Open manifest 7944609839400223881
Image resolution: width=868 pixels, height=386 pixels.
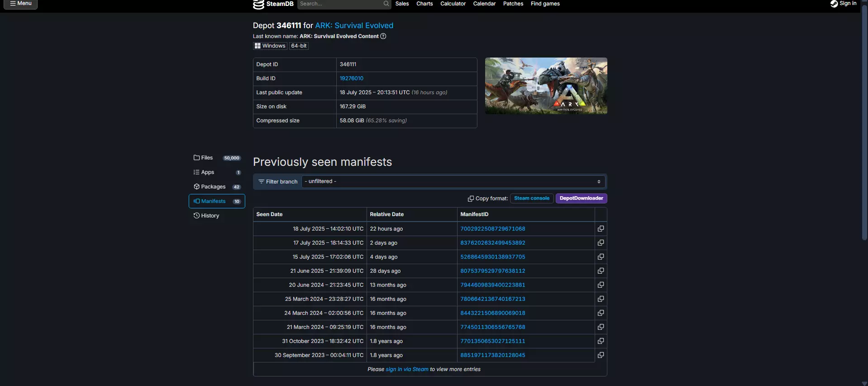(x=493, y=285)
